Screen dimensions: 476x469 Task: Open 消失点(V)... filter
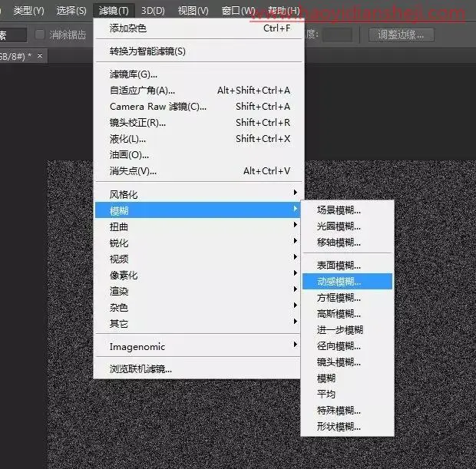200,171
